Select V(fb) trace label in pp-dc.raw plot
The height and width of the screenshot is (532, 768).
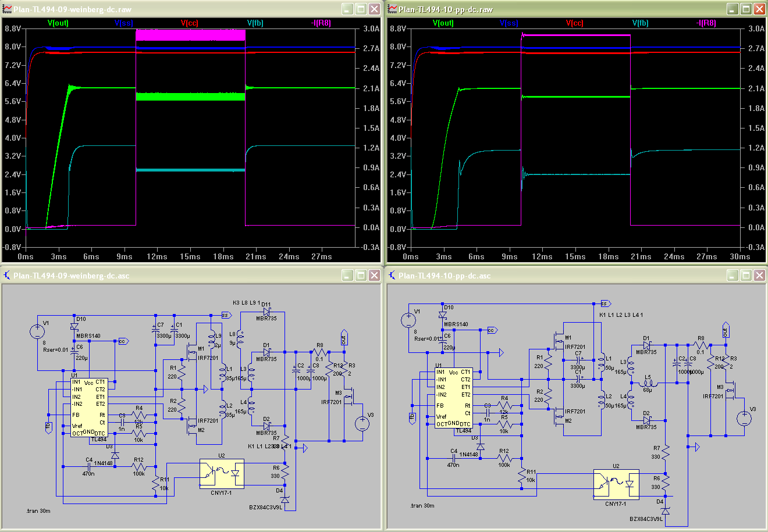pyautogui.click(x=640, y=23)
